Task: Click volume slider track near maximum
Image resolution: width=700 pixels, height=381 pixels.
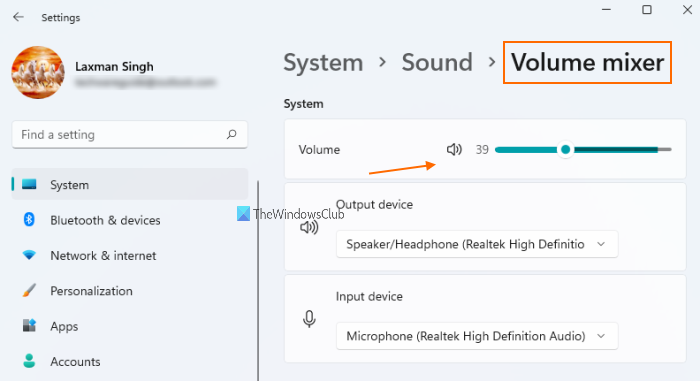Action: (664, 150)
